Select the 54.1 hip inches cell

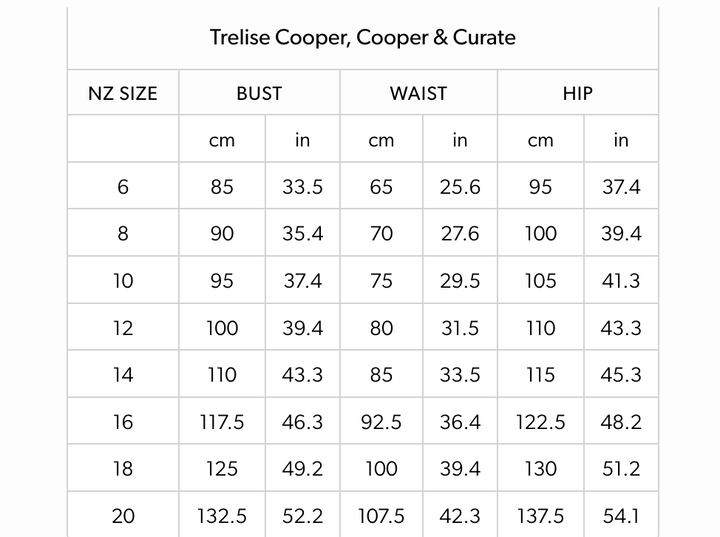click(x=621, y=516)
